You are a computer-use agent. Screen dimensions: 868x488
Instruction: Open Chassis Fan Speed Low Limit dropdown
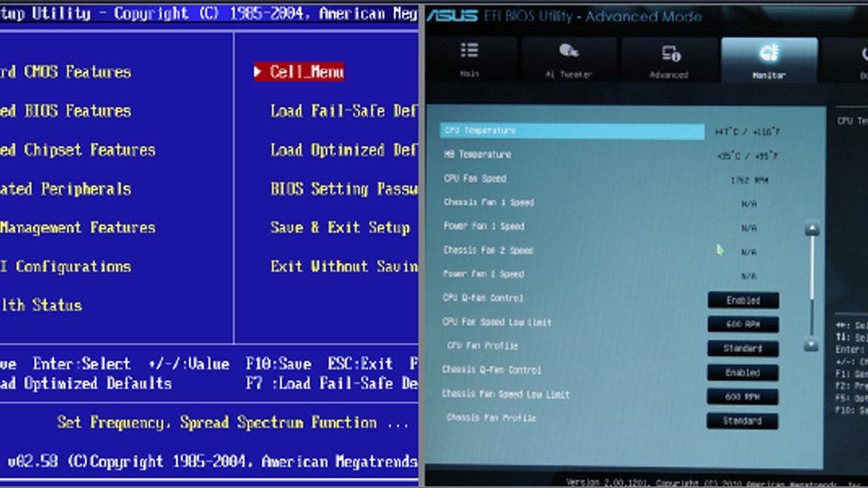pos(743,396)
